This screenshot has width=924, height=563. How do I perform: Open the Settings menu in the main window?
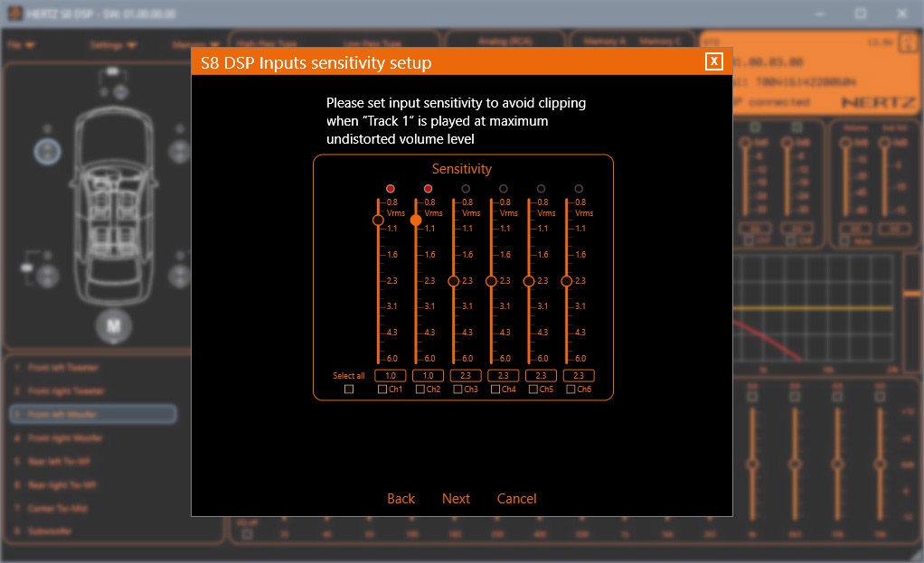(113, 45)
